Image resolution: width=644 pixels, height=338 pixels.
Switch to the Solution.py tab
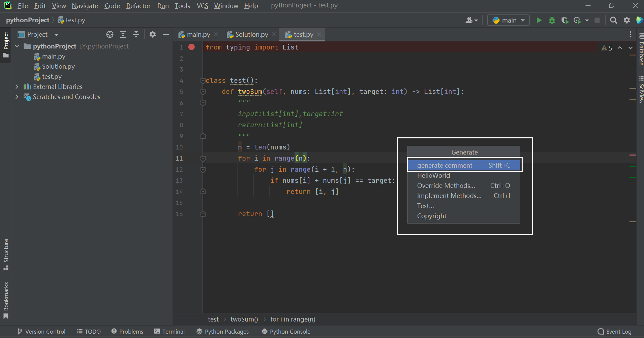tap(251, 34)
